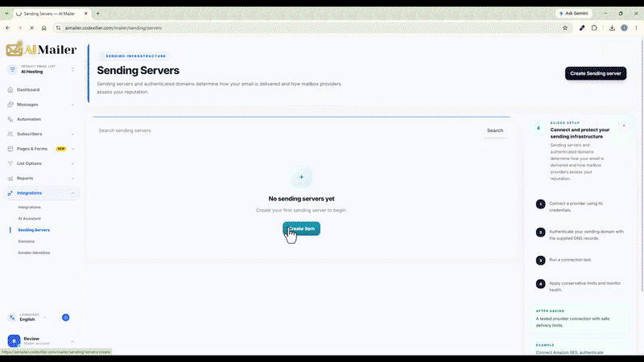Click the 'Sending Servers' page title
This screenshot has height=362, width=644.
tap(138, 71)
